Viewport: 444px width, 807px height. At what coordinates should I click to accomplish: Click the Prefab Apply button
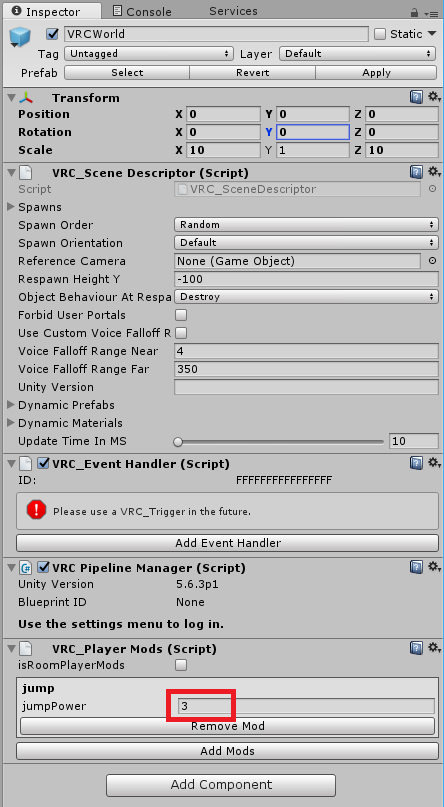point(377,73)
